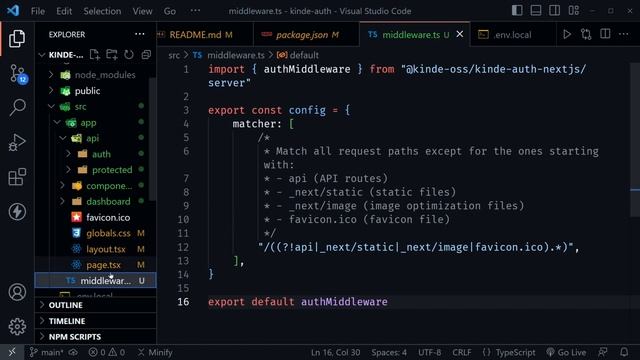This screenshot has height=360, width=640.
Task: Open the Edit menu
Action: 64,11
